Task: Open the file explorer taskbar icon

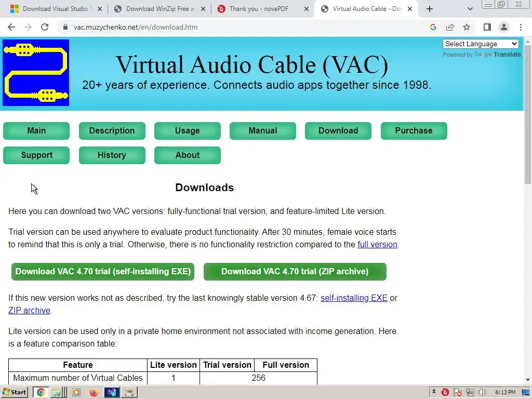Action: pos(58,393)
